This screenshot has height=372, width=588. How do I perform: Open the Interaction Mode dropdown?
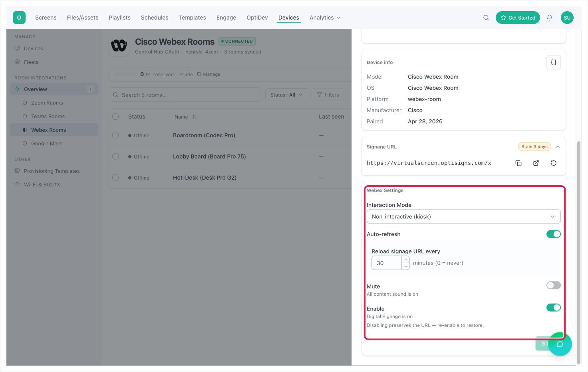(464, 216)
